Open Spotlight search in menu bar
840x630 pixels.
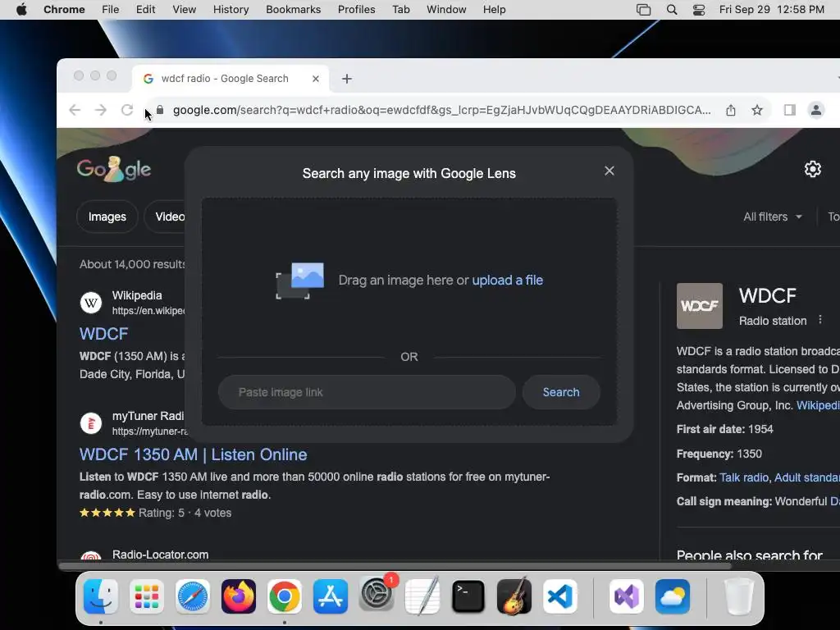[672, 10]
